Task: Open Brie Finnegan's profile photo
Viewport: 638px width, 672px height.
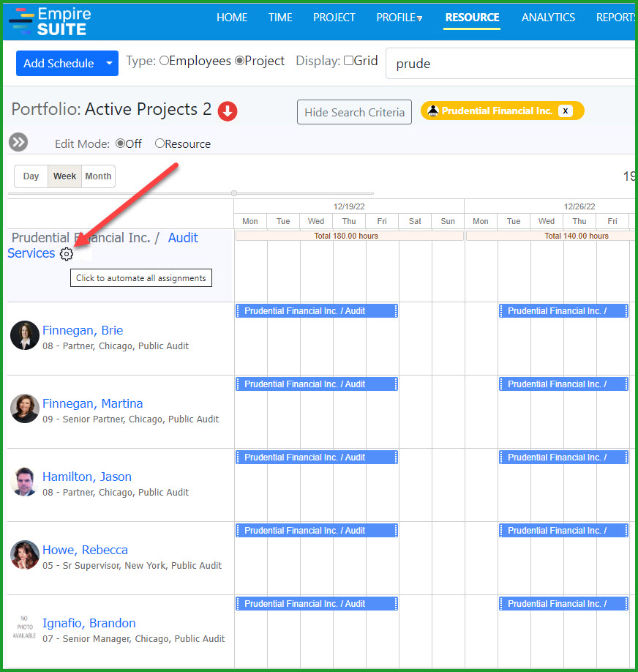Action: (x=25, y=335)
